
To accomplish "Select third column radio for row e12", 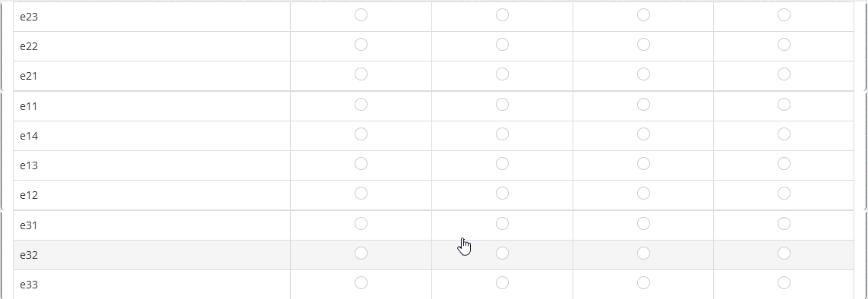I will point(643,193).
